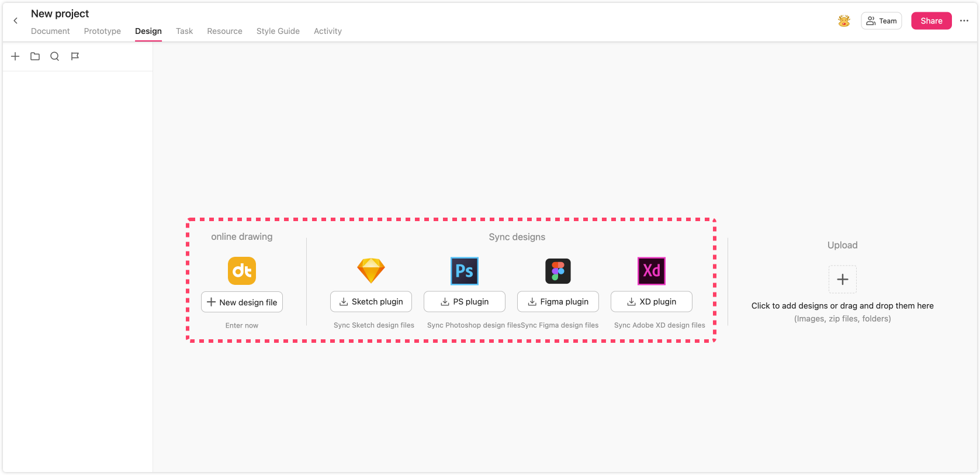Switch to the Document tab
Viewport: 980px width, 475px height.
(x=50, y=31)
